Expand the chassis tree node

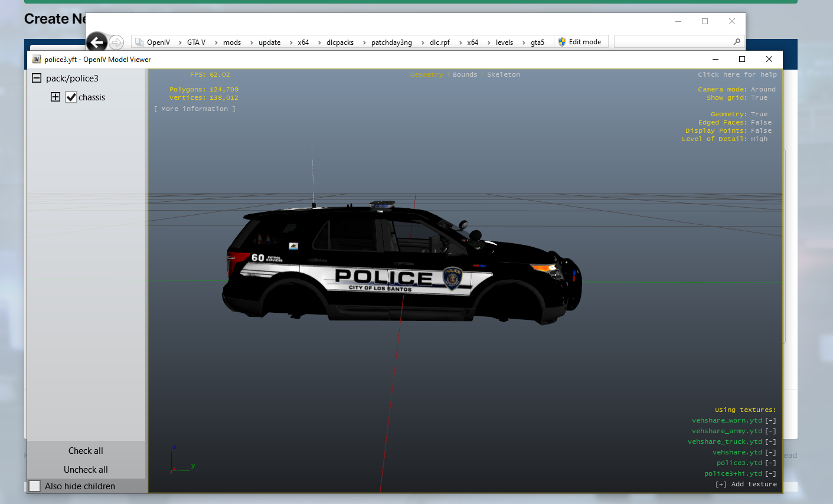[x=55, y=97]
